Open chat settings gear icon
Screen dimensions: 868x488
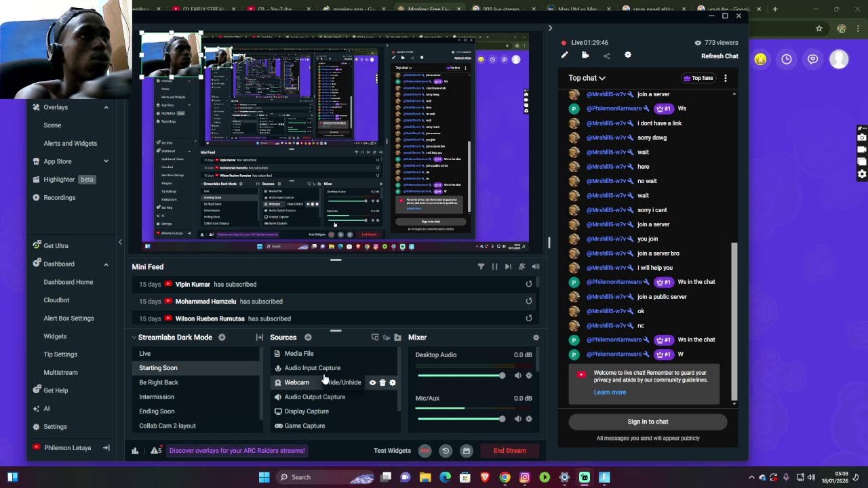click(627, 56)
